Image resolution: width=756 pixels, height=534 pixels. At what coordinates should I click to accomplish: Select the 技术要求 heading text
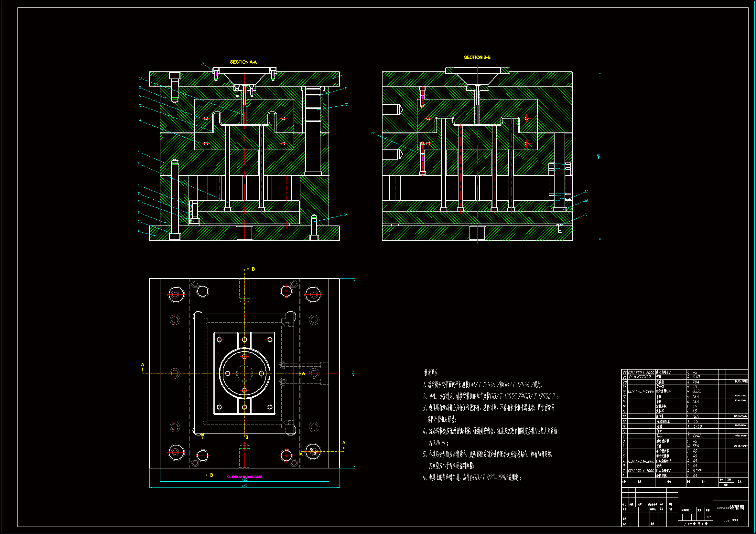(431, 373)
